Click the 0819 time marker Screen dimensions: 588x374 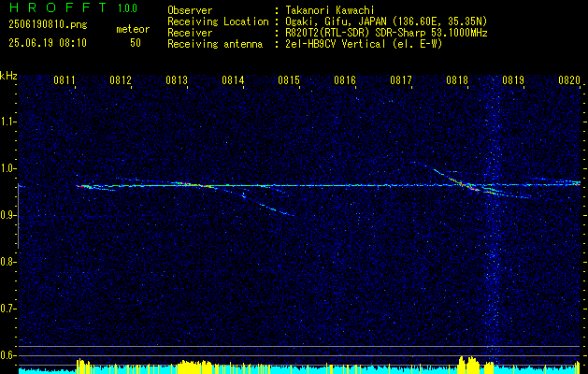click(x=513, y=79)
